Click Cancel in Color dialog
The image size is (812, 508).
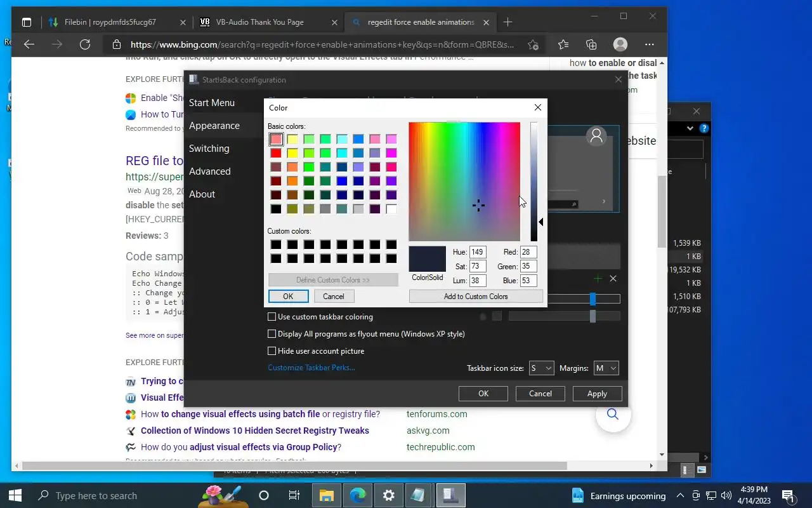click(333, 297)
